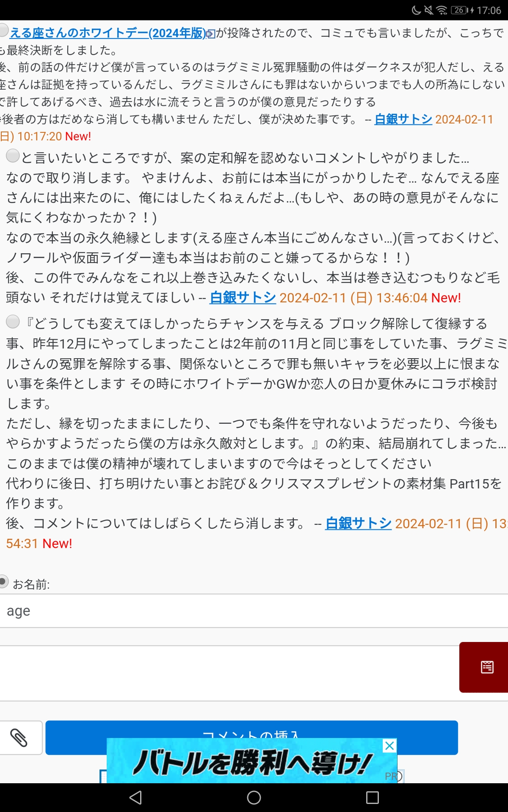Select the radio button next to お名前

point(3,581)
